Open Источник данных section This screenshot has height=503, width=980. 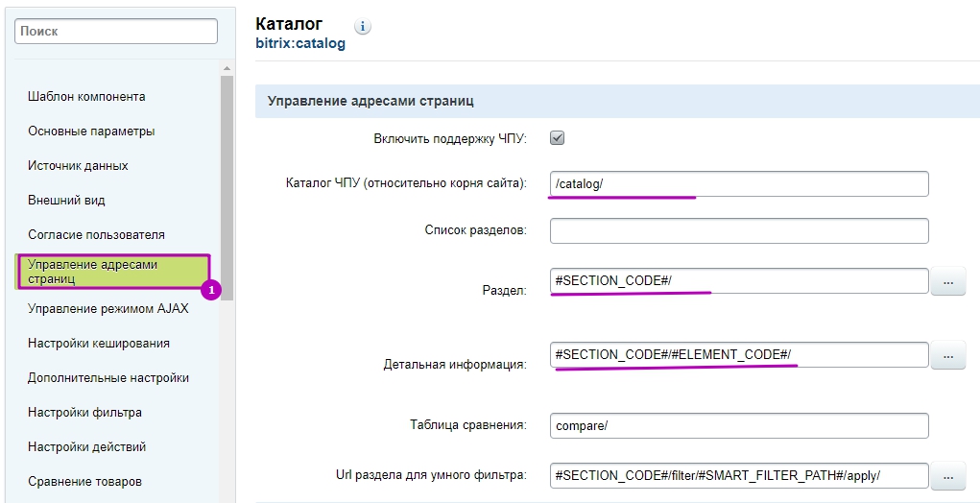[78, 166]
